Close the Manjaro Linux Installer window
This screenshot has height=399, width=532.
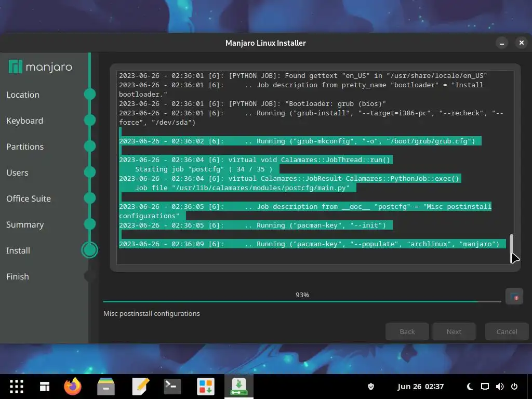click(x=522, y=43)
